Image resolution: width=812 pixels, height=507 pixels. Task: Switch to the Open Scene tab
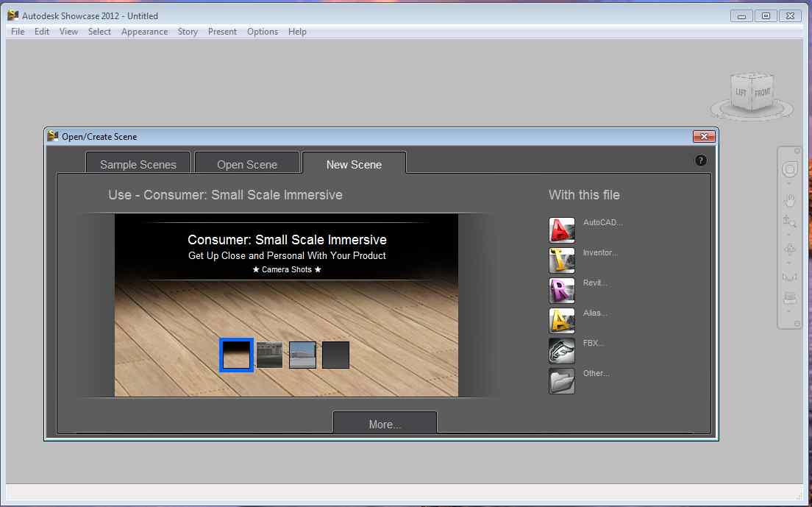(x=247, y=164)
